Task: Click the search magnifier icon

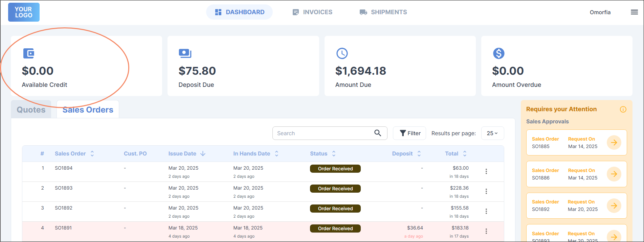Action: coord(378,133)
